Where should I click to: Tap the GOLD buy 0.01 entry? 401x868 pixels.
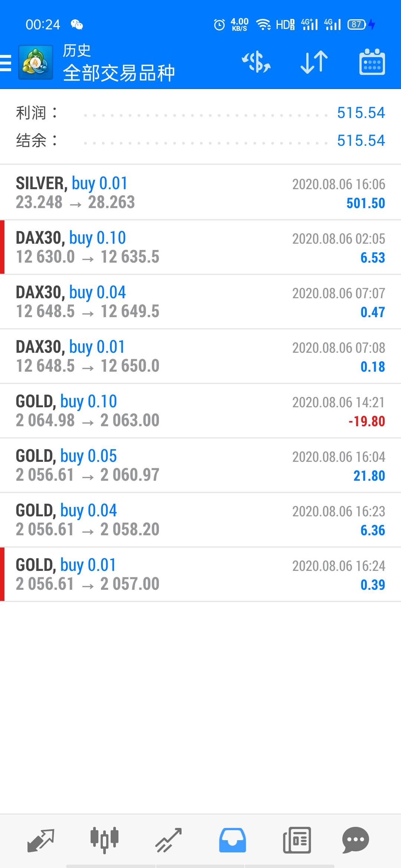(x=200, y=574)
